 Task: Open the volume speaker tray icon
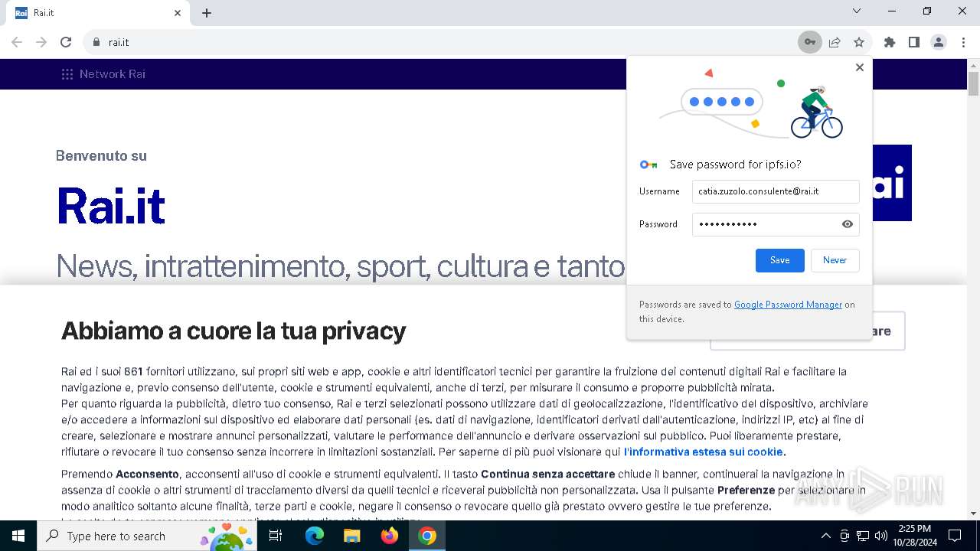(x=881, y=536)
